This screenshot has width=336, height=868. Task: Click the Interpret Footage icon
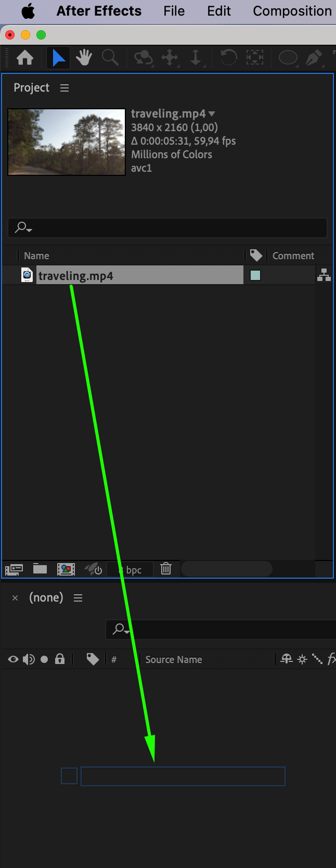point(14,569)
